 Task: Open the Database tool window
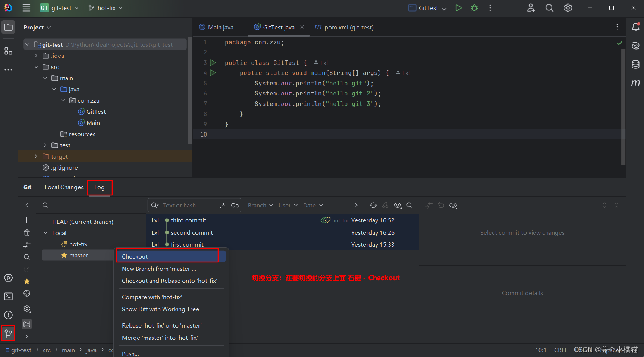(635, 64)
